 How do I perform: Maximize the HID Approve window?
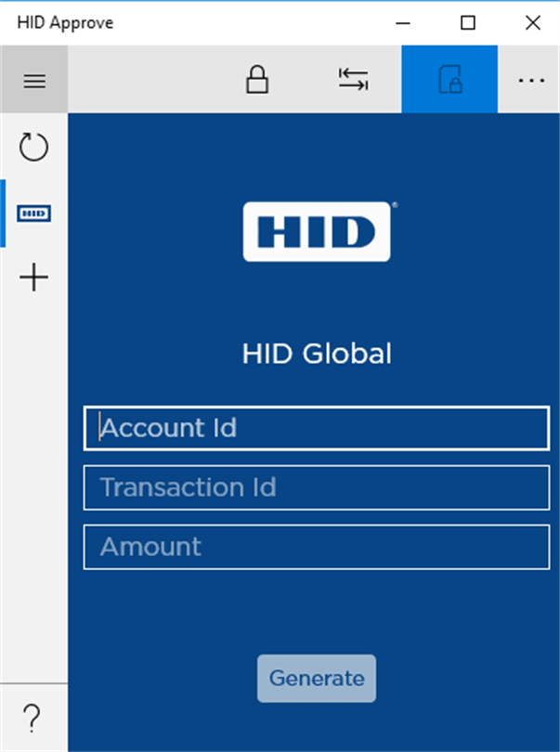click(468, 22)
